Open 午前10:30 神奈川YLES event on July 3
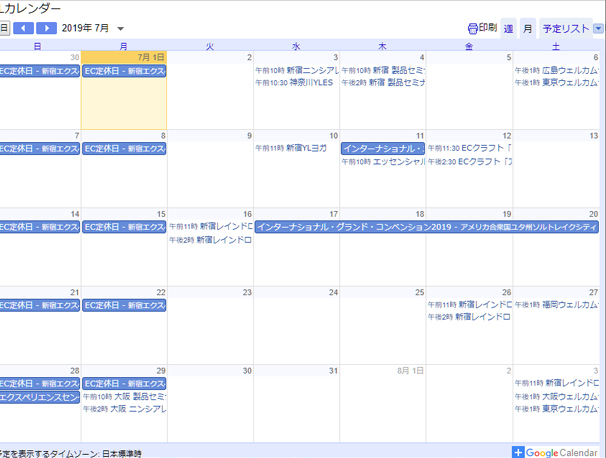 [x=296, y=83]
